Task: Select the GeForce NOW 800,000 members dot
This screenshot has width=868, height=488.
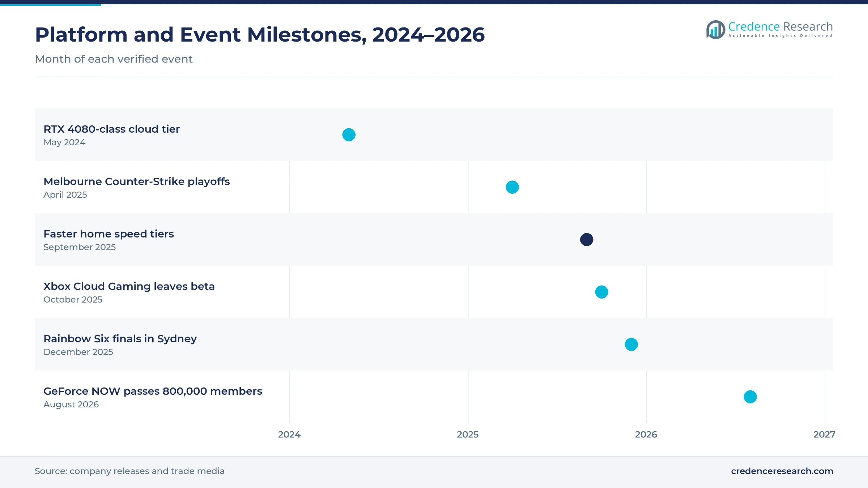Action: 750,397
